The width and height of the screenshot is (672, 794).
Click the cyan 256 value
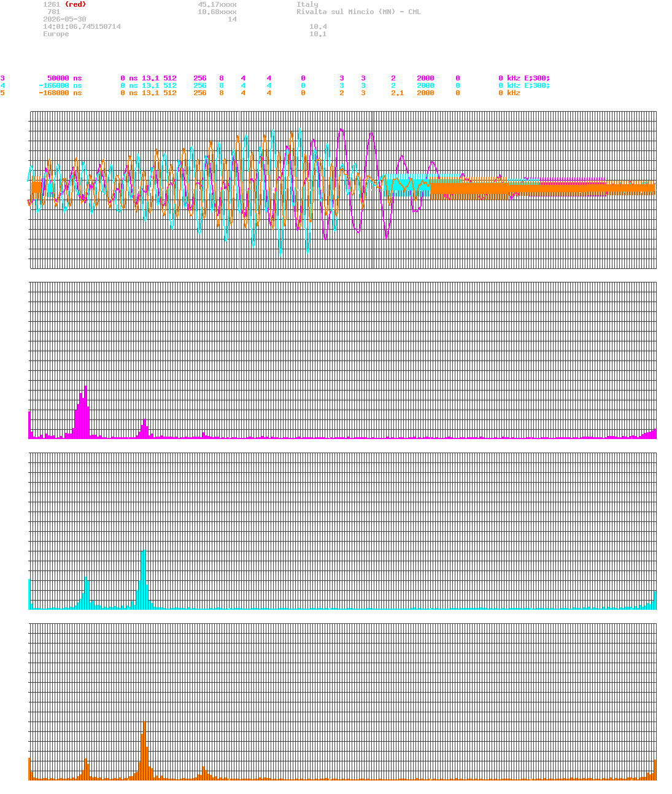coord(200,85)
